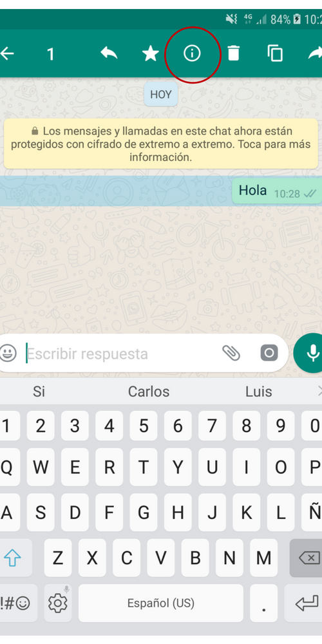322x644 pixels.
Task: Toggle the keyboard Shift key
Action: pos(13,558)
